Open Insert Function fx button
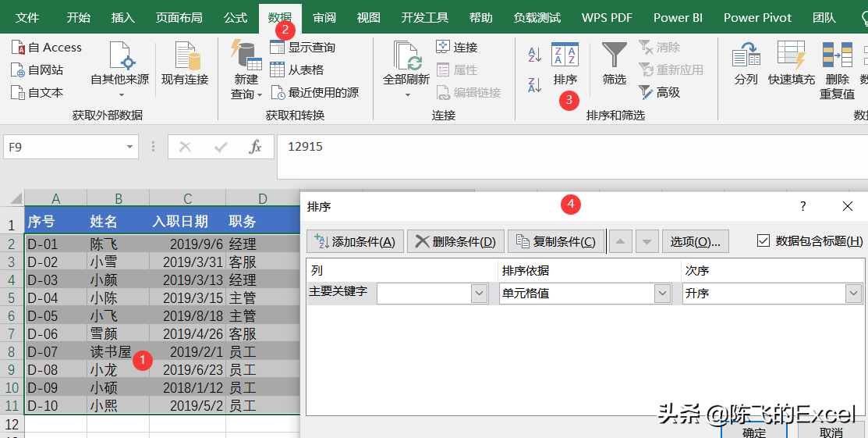The width and height of the screenshot is (868, 438). 255,147
